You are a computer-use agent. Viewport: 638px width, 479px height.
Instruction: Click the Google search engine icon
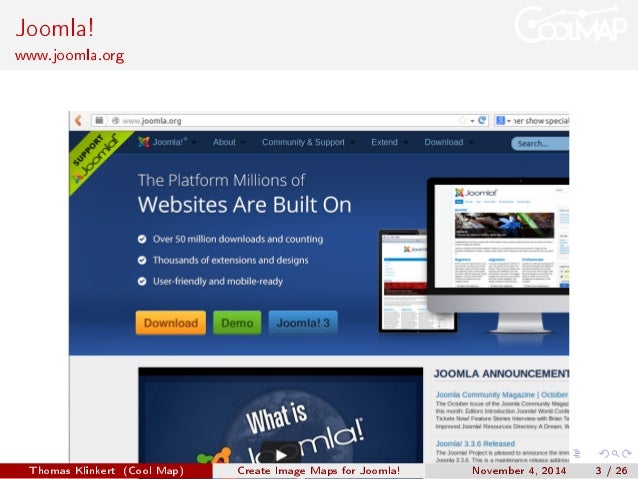(x=500, y=120)
